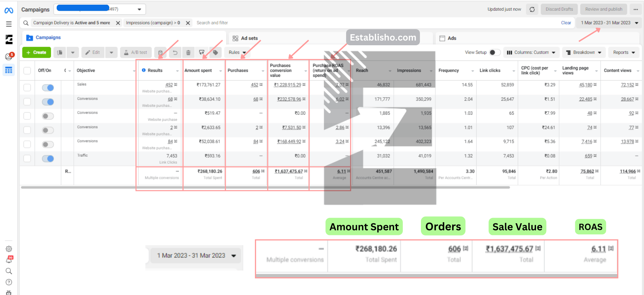Click the tag label icon in toolbar
The width and height of the screenshot is (644, 295).
(x=215, y=53)
